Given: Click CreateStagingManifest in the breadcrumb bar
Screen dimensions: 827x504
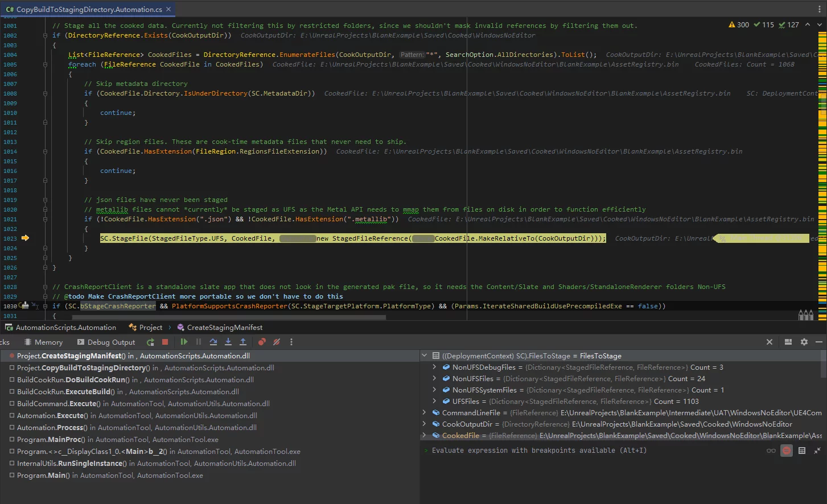Looking at the screenshot, I should [224, 327].
